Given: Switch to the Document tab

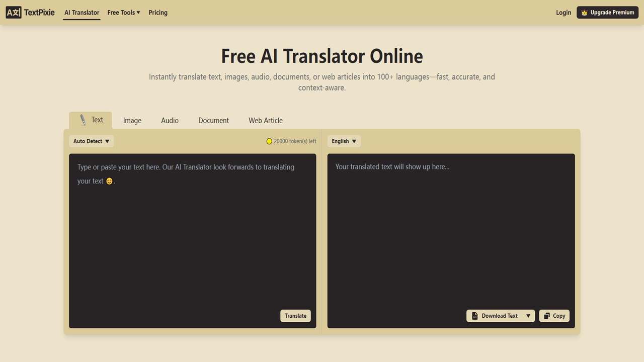Looking at the screenshot, I should pos(213,121).
